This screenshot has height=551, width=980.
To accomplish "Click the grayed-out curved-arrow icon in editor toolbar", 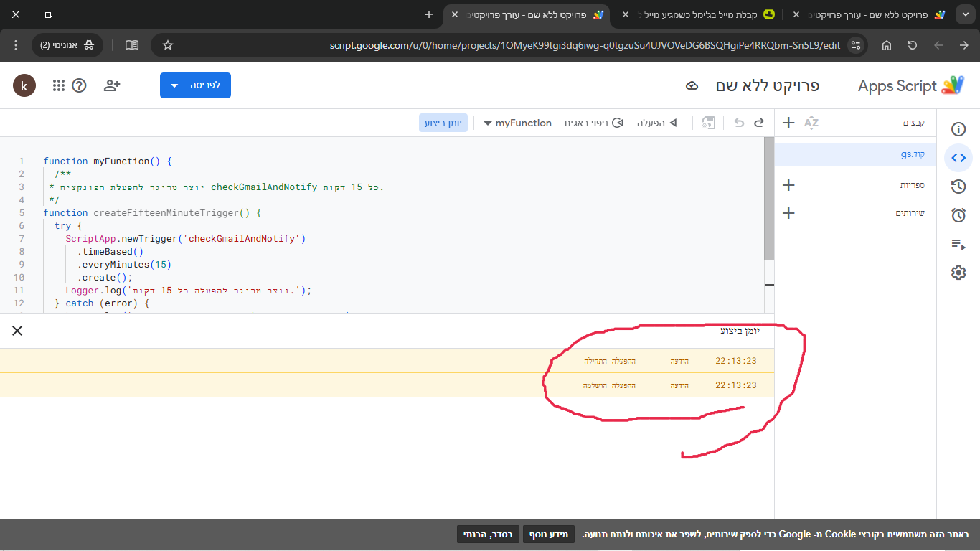I will coord(739,123).
